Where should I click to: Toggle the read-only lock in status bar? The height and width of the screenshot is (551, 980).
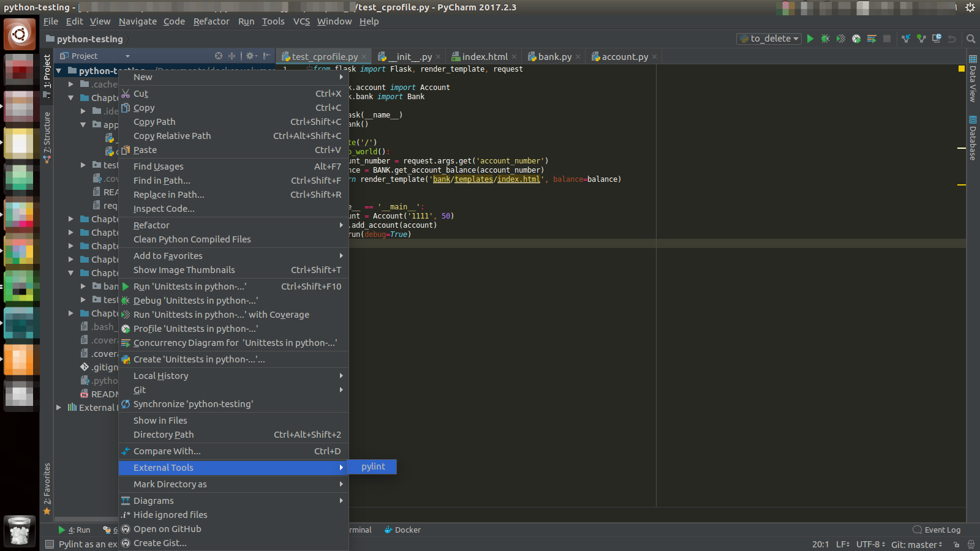[956, 544]
